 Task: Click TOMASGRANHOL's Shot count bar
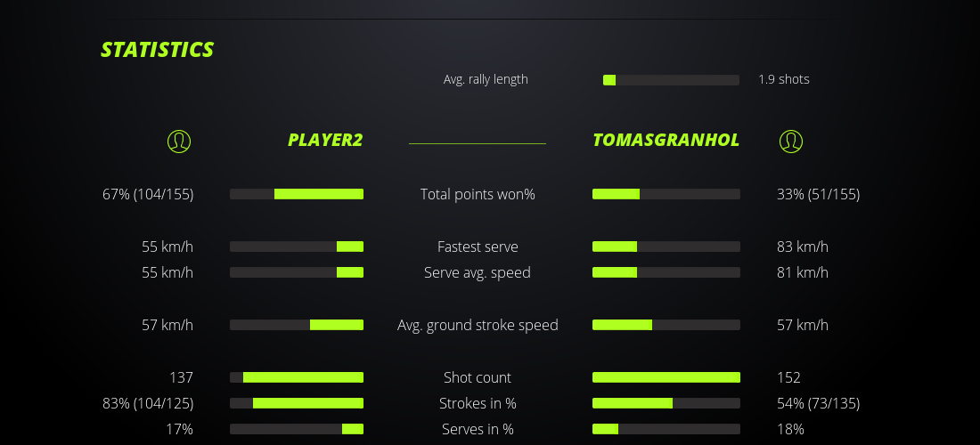(x=666, y=377)
